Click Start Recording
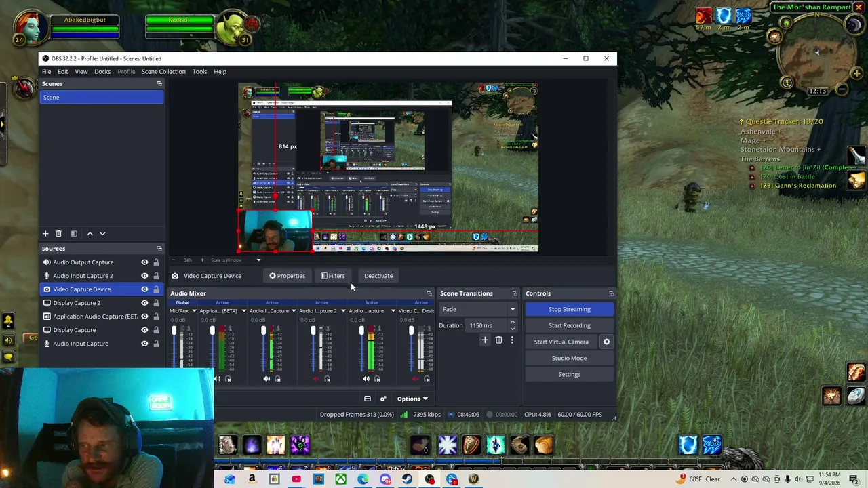 pyautogui.click(x=570, y=326)
